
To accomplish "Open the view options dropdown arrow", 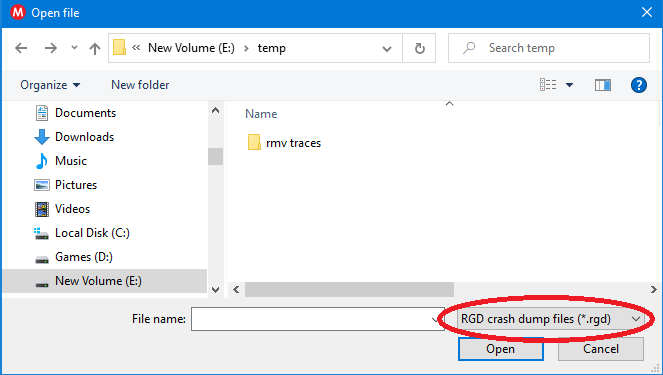I will (570, 85).
